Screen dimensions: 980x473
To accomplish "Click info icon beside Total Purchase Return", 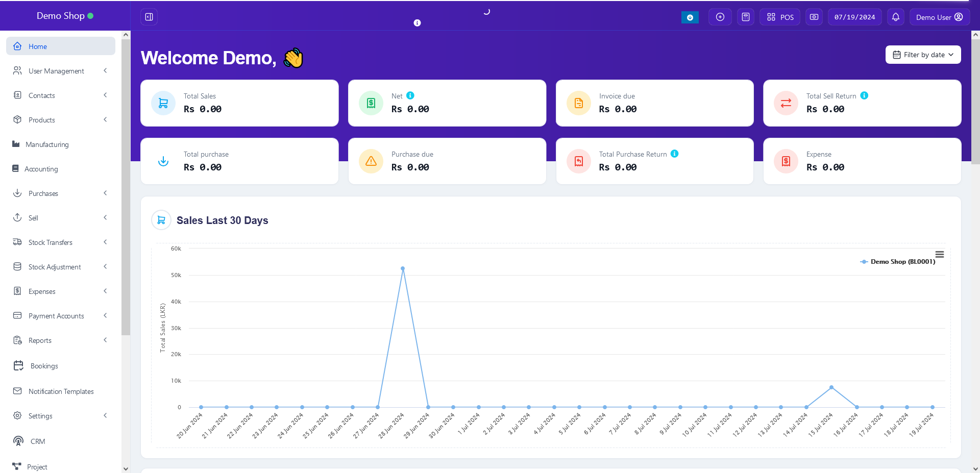I will 674,154.
